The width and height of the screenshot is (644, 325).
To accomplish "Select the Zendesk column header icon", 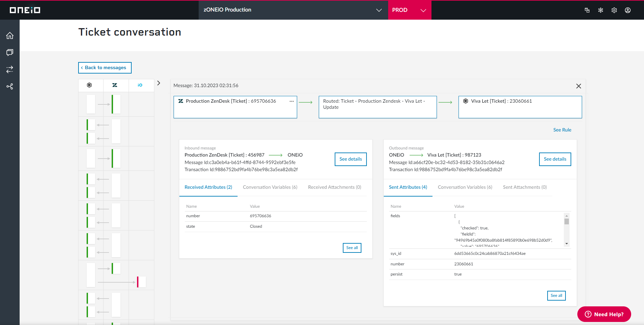I will (115, 85).
